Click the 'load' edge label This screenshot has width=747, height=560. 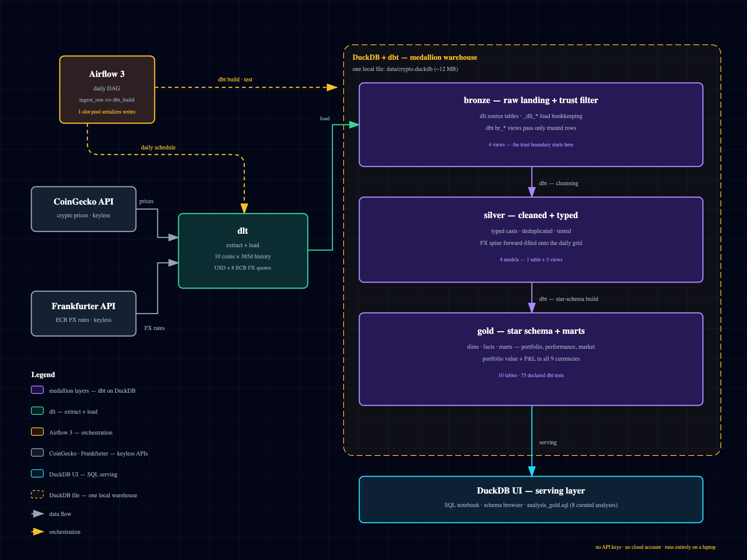point(325,118)
